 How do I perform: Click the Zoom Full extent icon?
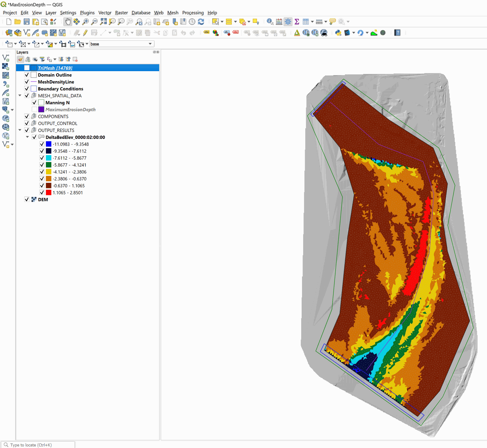coord(103,22)
